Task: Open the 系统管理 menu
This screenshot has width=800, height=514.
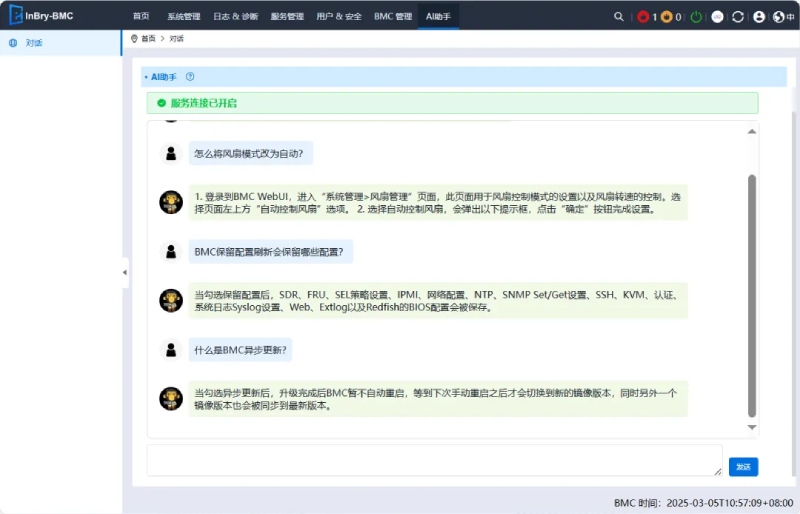Action: pos(184,17)
